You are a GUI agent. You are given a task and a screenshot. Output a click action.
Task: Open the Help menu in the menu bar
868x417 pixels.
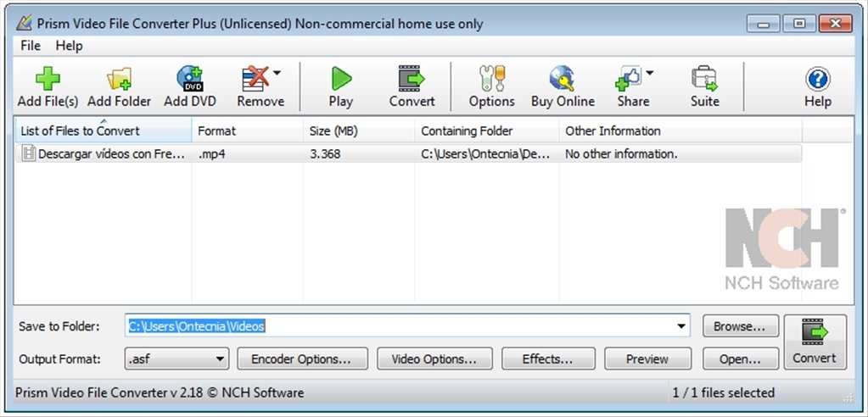[70, 46]
